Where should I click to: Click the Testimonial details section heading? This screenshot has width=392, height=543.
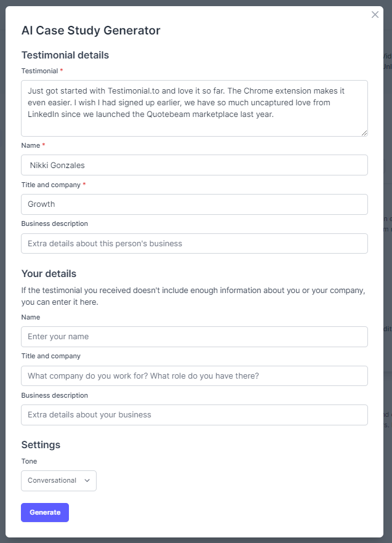point(65,55)
